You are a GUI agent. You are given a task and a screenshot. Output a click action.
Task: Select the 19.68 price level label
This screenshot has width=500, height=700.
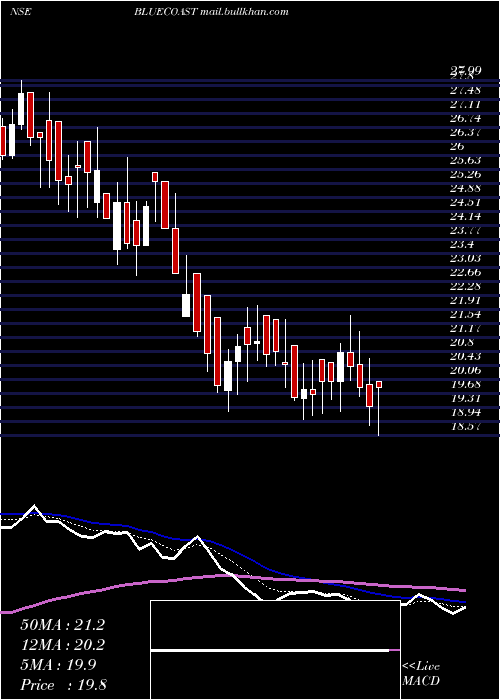point(466,384)
